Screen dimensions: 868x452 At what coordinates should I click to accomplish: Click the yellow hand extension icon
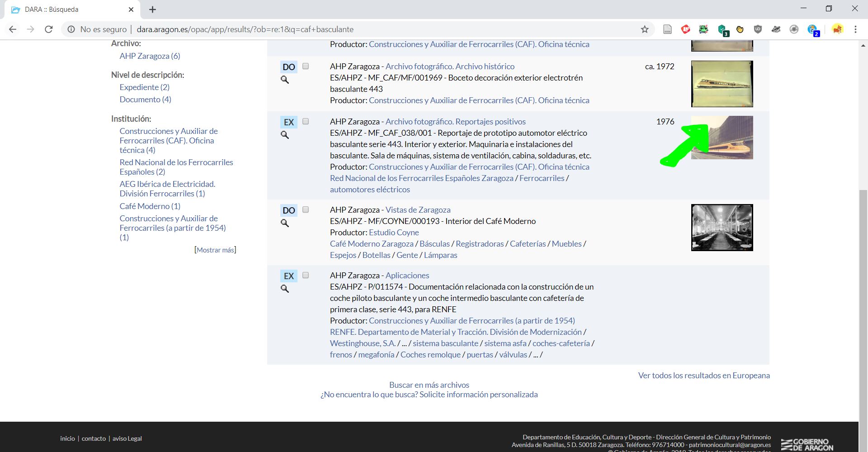[x=740, y=29]
